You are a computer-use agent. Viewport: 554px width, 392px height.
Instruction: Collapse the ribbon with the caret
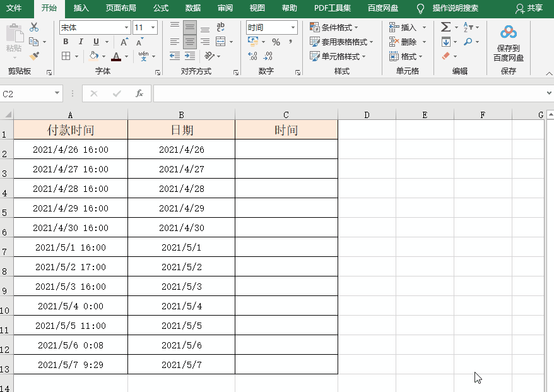pos(549,73)
